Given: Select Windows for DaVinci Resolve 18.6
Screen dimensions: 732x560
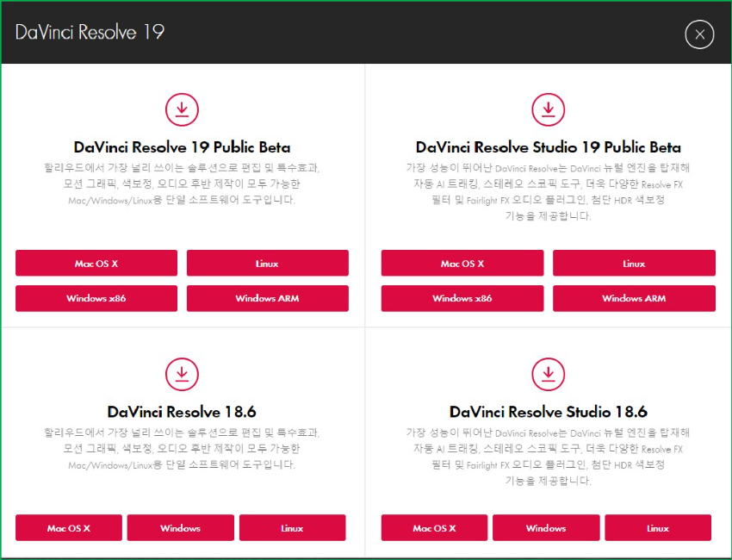Looking at the screenshot, I should pyautogui.click(x=180, y=528).
